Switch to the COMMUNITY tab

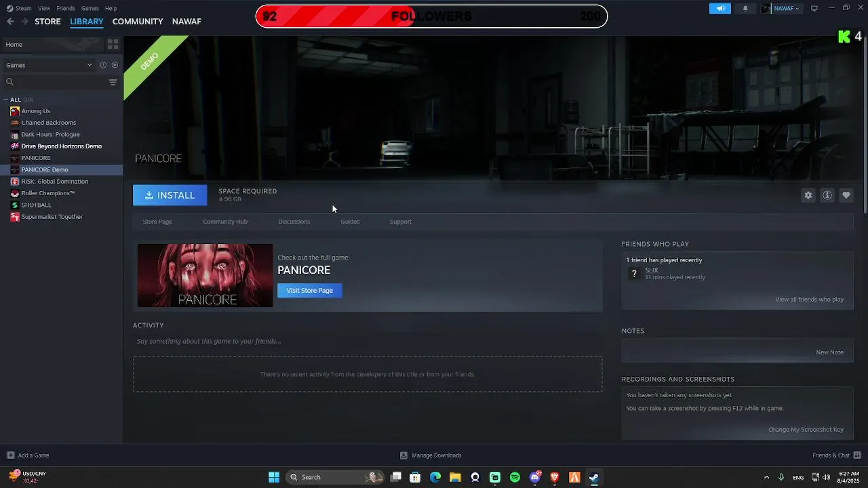pos(138,22)
